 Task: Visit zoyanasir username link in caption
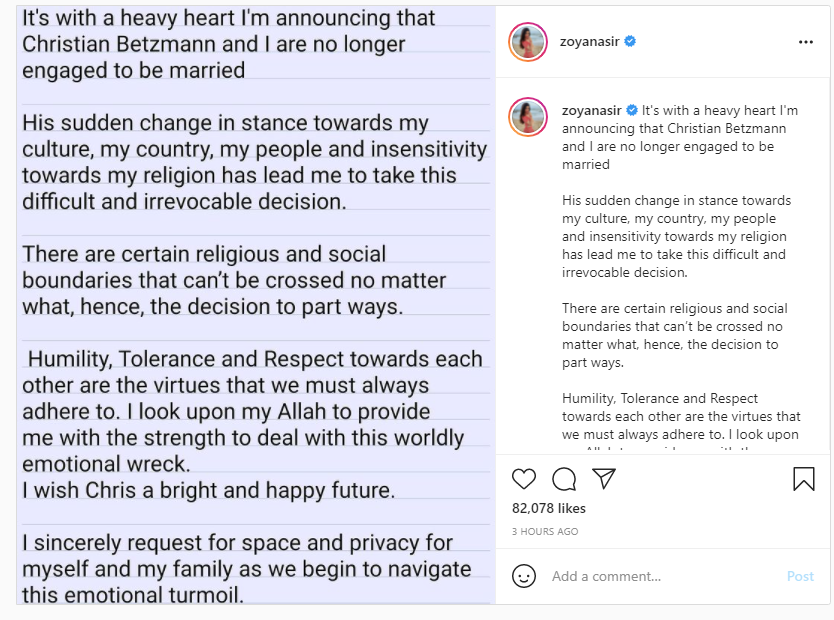pos(591,111)
